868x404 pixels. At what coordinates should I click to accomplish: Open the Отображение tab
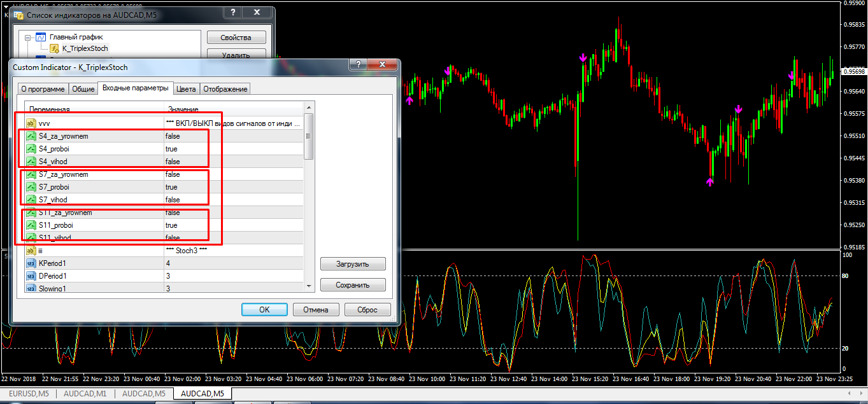pos(224,89)
